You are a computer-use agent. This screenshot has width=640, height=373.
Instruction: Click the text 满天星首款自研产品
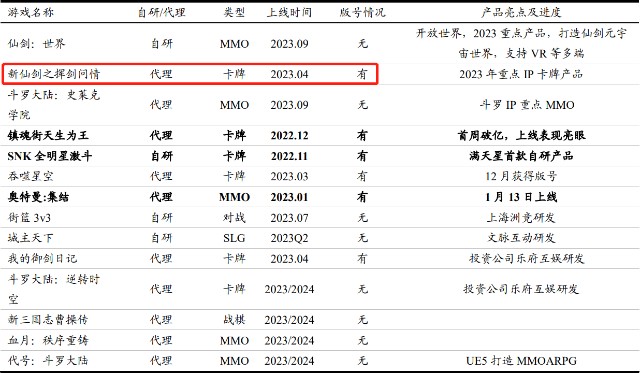point(521,156)
